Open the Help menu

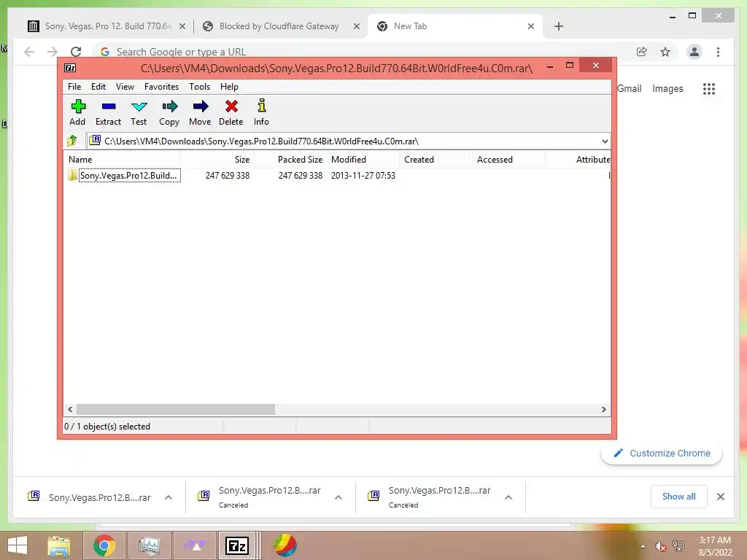tap(229, 87)
